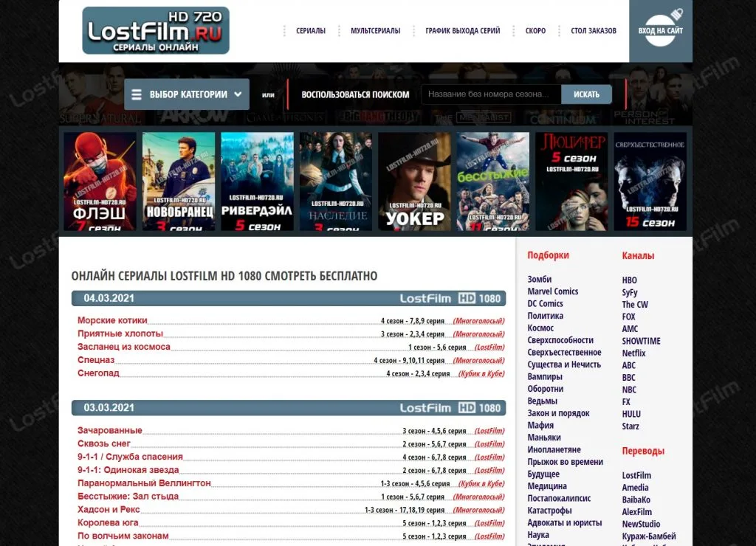
Task: Choose the 'Netflix' channel link
Action: point(633,353)
